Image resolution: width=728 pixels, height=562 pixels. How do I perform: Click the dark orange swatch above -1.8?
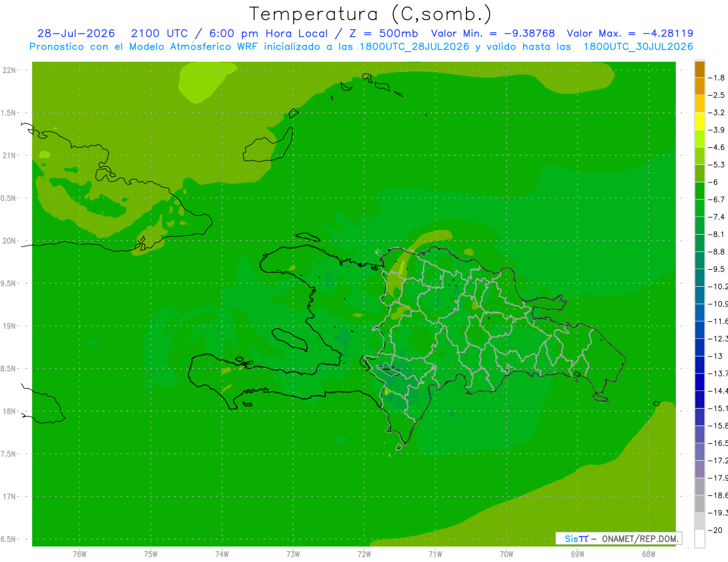coord(699,69)
